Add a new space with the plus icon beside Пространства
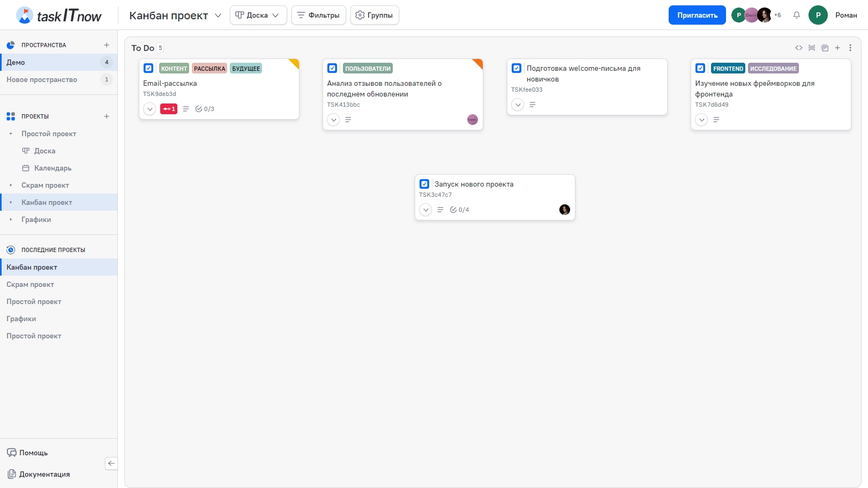This screenshot has height=488, width=868. click(x=107, y=45)
